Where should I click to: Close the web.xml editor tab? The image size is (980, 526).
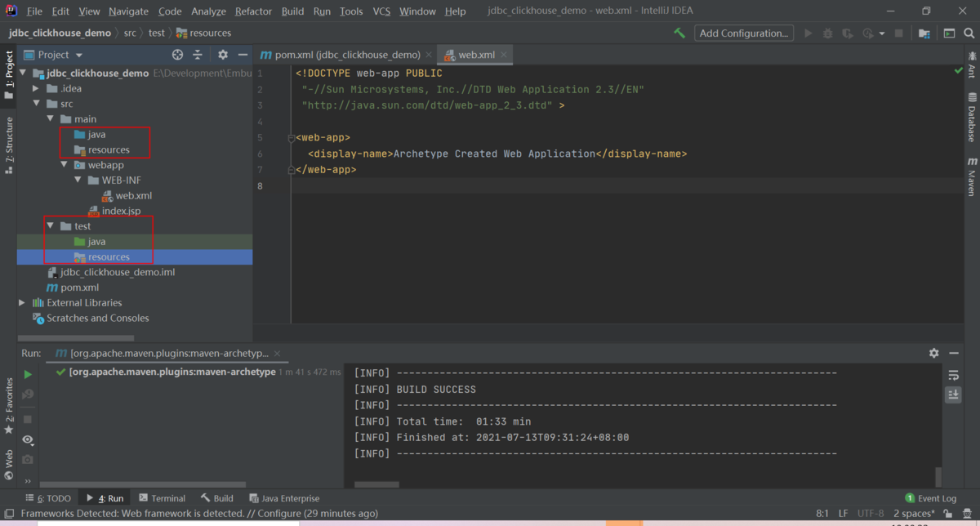[x=504, y=55]
